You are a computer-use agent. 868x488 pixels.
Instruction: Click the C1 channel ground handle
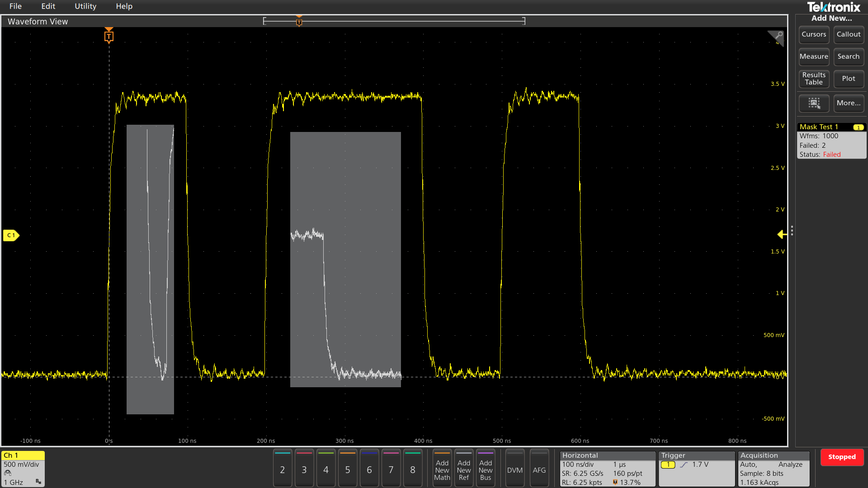click(11, 235)
